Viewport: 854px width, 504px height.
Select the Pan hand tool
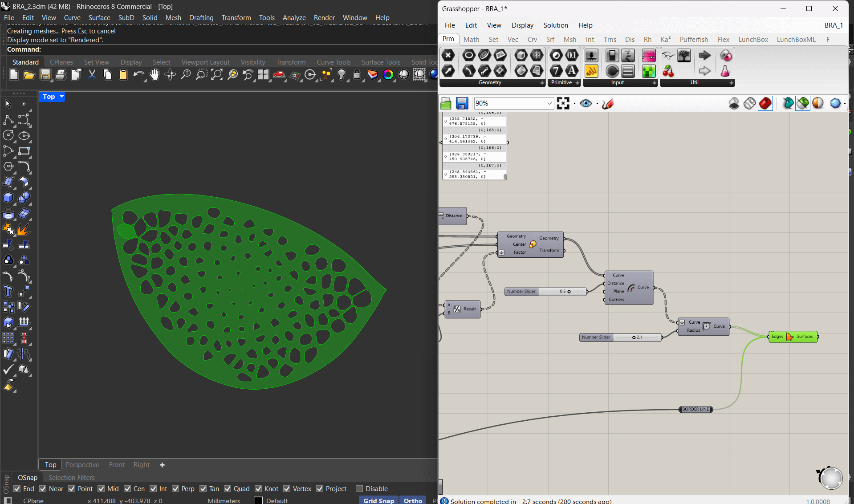coord(154,75)
